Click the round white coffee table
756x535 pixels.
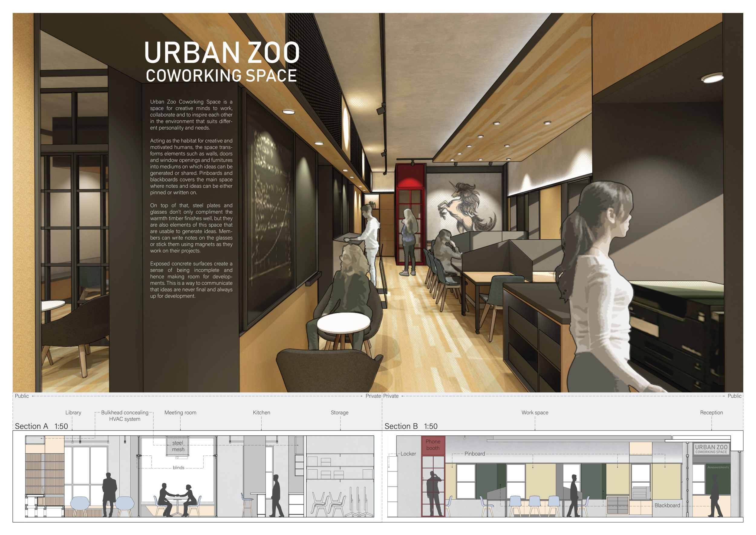click(343, 323)
